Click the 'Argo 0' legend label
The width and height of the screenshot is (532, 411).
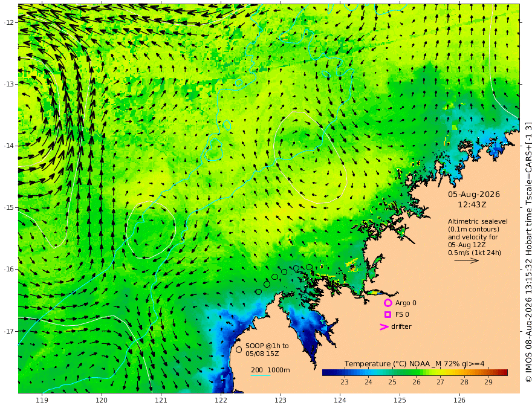[406, 303]
